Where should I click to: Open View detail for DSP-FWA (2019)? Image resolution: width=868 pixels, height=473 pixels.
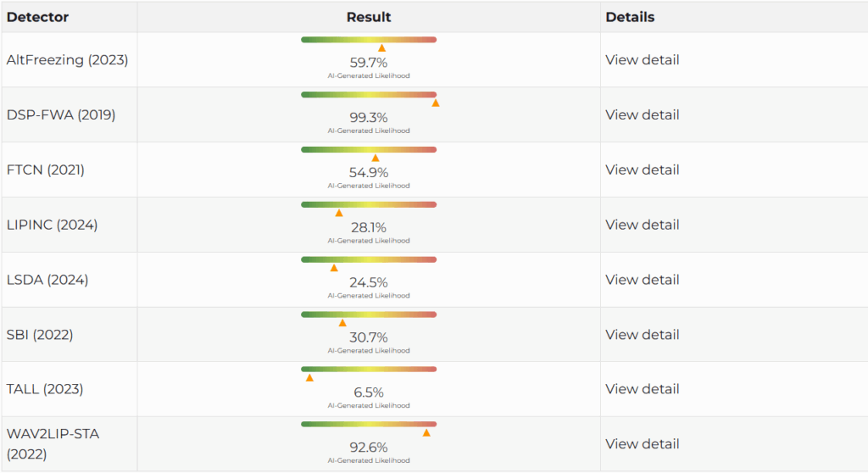tap(643, 114)
